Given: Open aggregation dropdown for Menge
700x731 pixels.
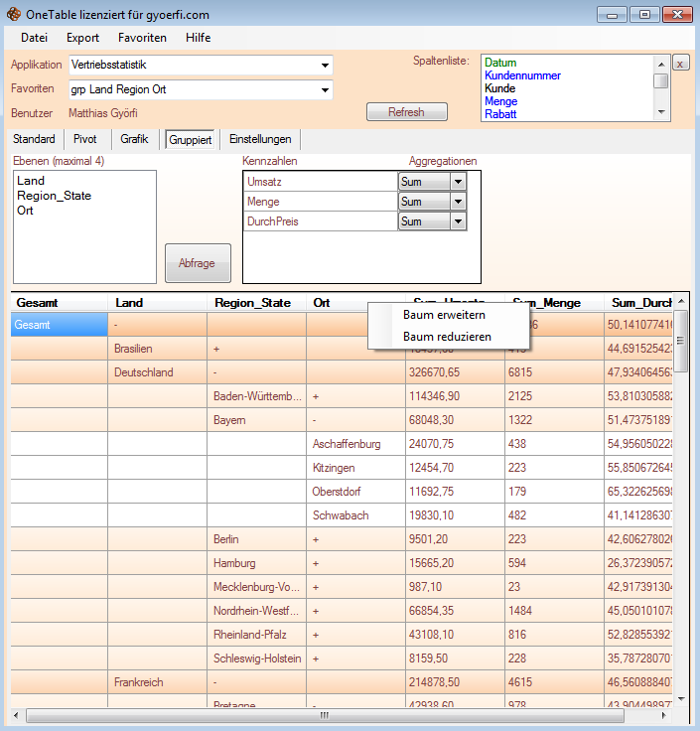Looking at the screenshot, I should [x=457, y=202].
